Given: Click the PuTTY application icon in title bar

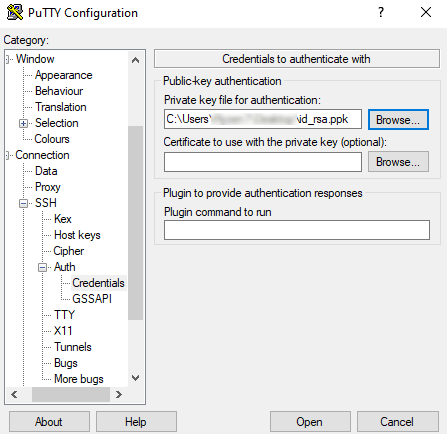Looking at the screenshot, I should coord(15,13).
